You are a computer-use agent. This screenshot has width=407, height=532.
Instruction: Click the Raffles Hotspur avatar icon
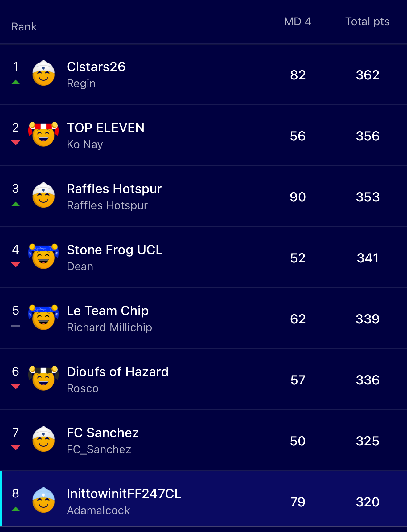point(43,196)
